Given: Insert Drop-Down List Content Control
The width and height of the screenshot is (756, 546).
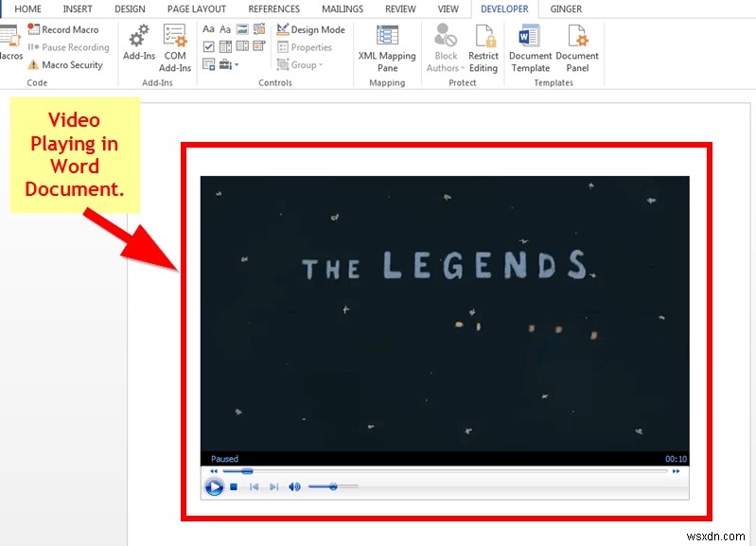Looking at the screenshot, I should (x=242, y=46).
